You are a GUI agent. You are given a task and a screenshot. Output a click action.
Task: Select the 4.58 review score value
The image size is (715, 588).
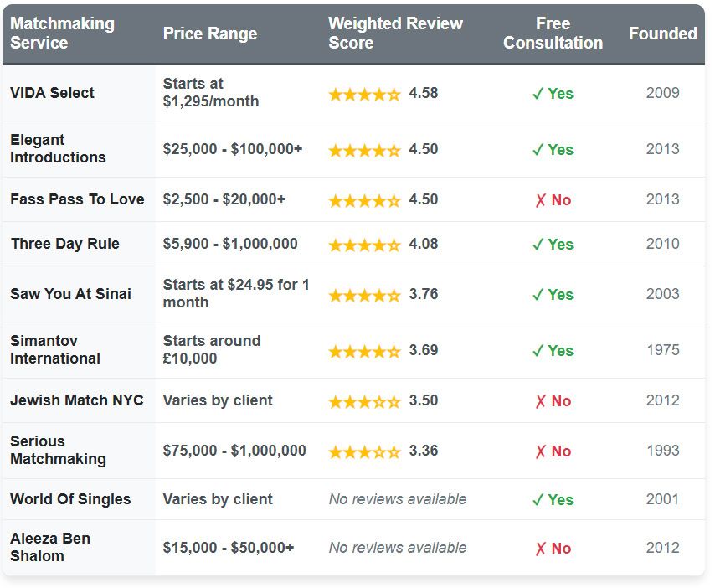(425, 94)
